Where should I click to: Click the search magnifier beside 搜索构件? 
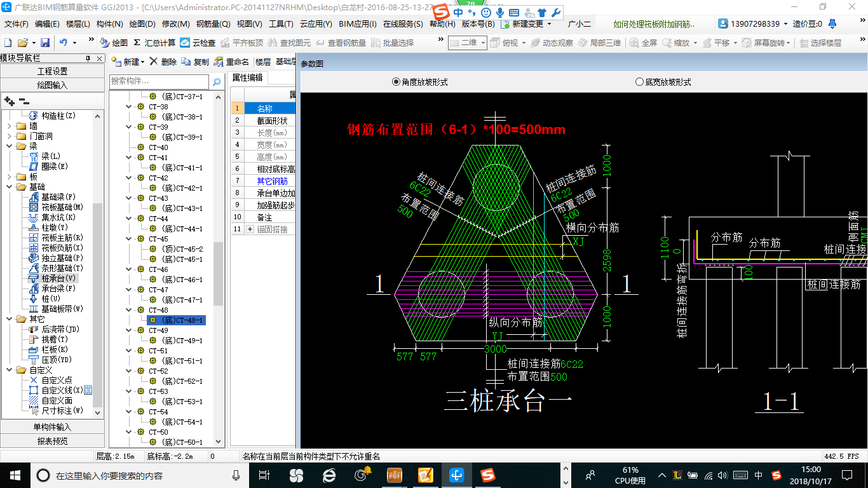(x=217, y=82)
